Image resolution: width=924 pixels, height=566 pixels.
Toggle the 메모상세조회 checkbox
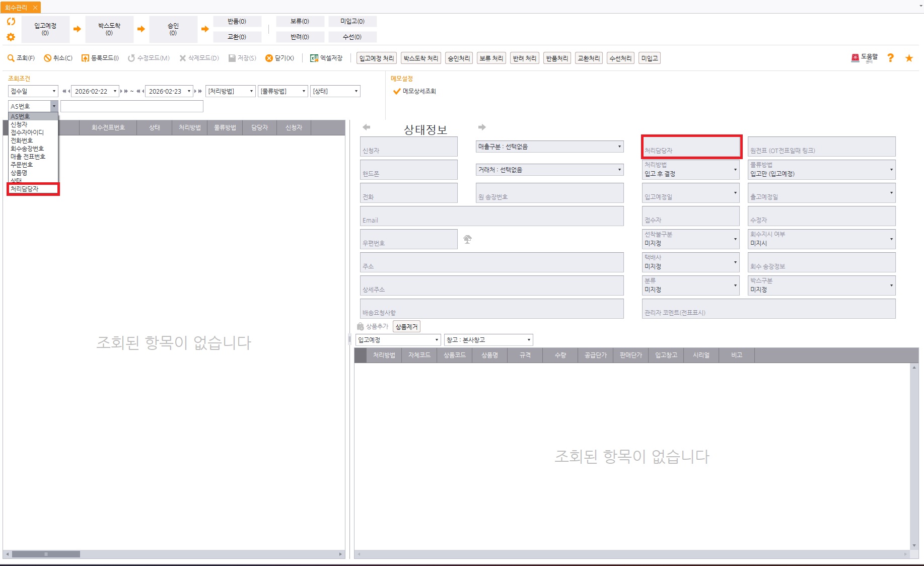pyautogui.click(x=397, y=91)
